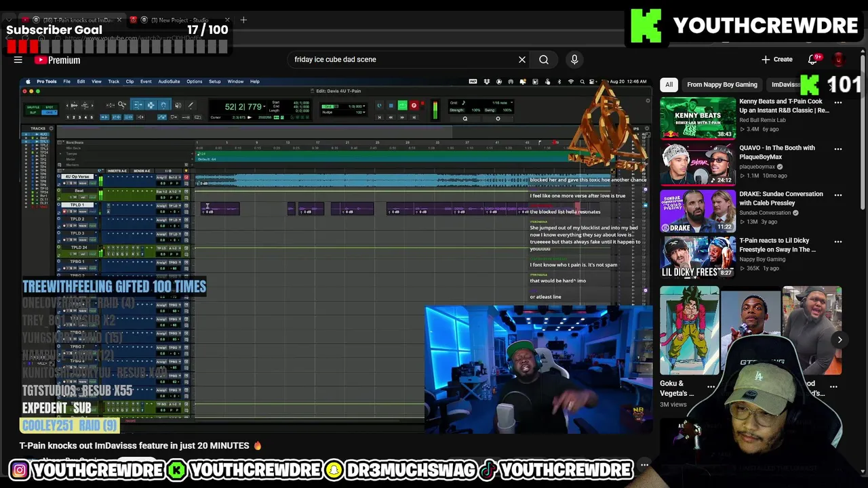
Task: Select From Nappy Boy Gaming chip
Action: pos(722,85)
